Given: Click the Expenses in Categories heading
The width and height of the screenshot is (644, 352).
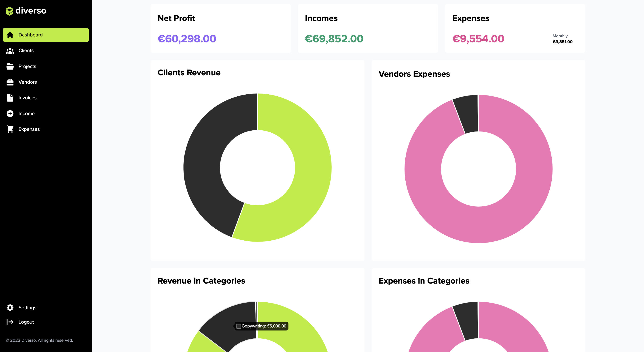Looking at the screenshot, I should click(424, 281).
